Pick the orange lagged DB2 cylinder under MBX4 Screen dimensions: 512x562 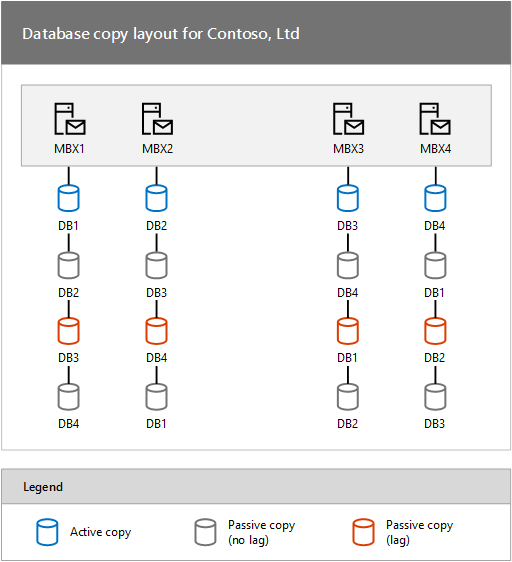click(x=435, y=331)
